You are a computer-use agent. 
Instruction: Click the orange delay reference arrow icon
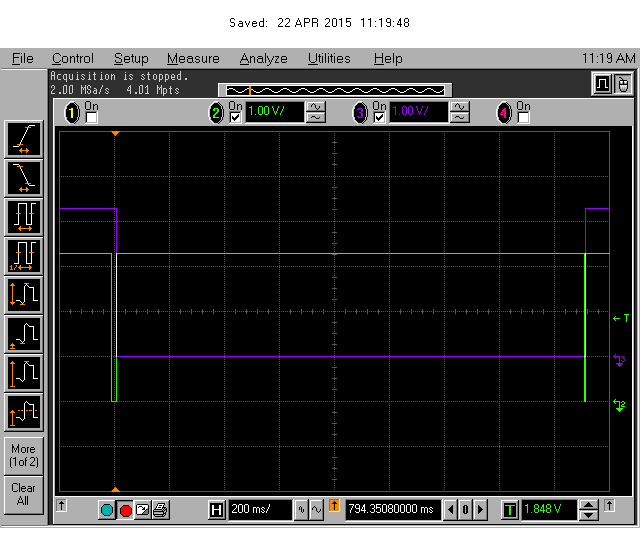[x=334, y=506]
